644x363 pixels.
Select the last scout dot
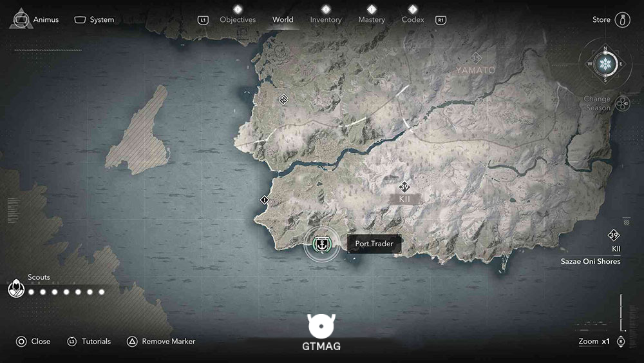click(x=102, y=292)
